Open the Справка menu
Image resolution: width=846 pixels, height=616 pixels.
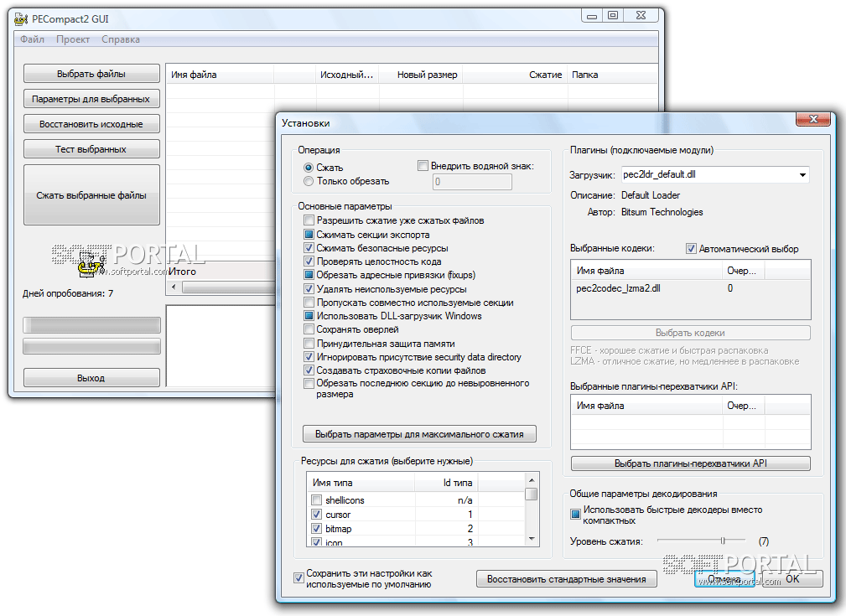[x=120, y=39]
